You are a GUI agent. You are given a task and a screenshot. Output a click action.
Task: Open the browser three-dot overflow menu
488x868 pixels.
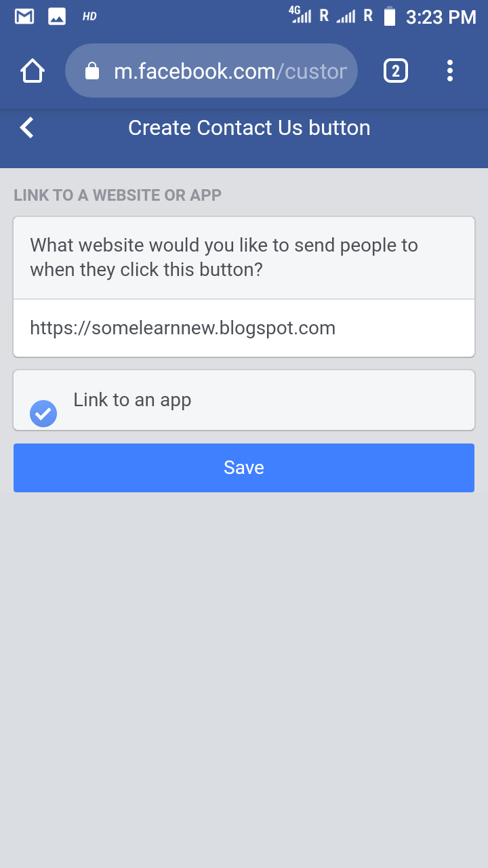coord(450,71)
